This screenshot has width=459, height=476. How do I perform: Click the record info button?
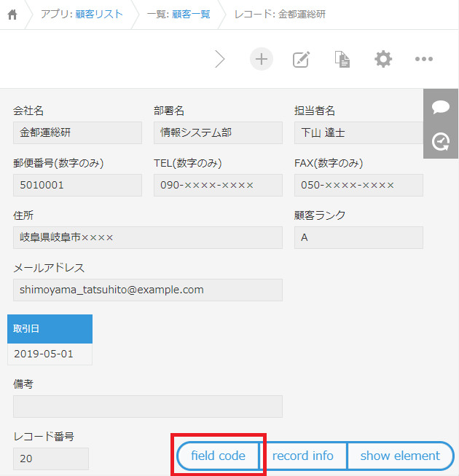click(x=303, y=456)
